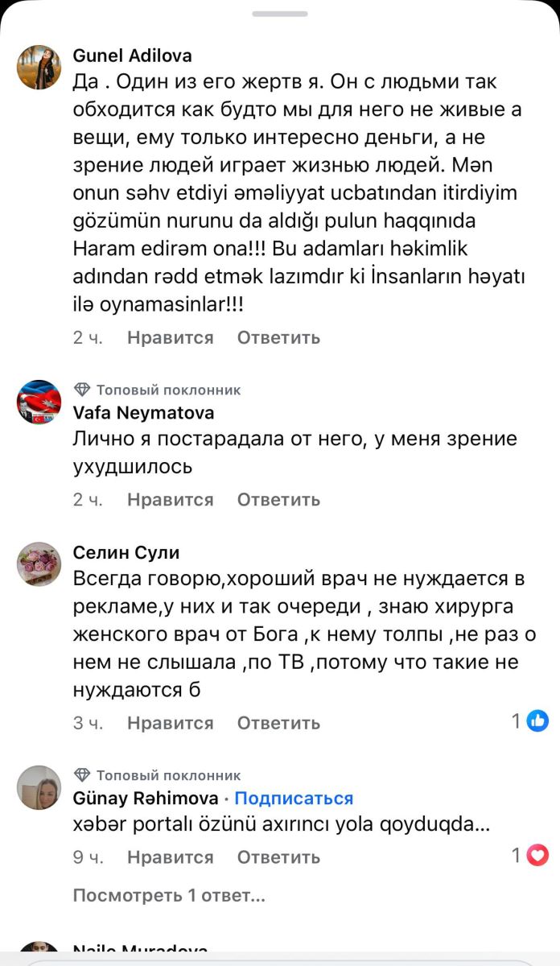The image size is (560, 966).
Task: Click the red heart reaction icon on Günay Rəhimova's comment
Action: (537, 855)
